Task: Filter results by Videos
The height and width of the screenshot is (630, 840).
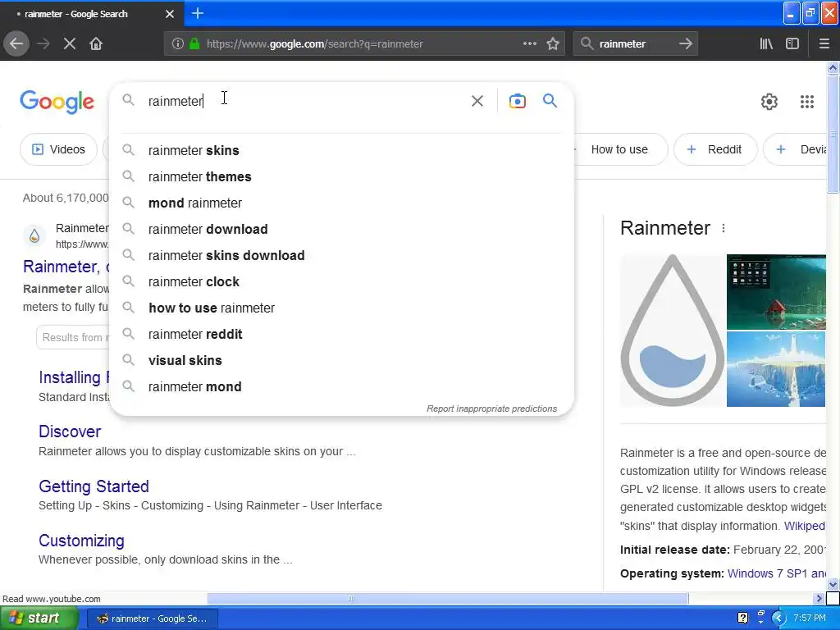Action: tap(58, 149)
